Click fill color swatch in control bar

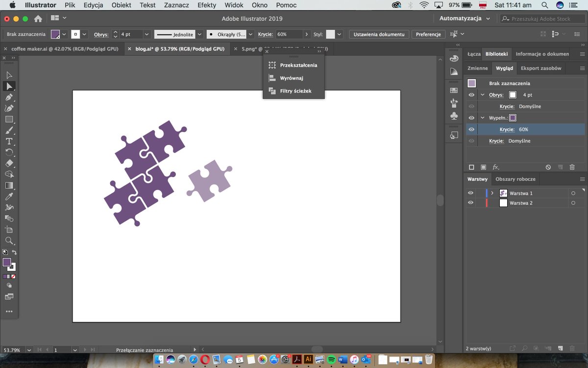click(x=56, y=34)
